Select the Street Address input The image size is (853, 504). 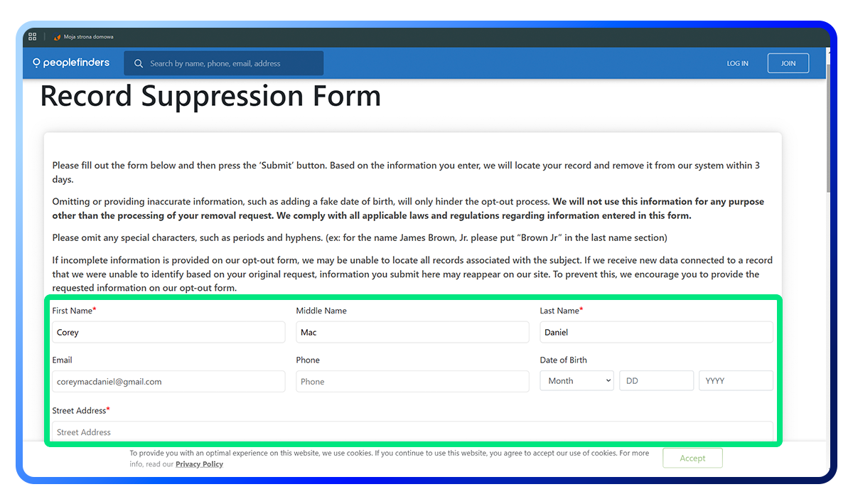click(412, 431)
